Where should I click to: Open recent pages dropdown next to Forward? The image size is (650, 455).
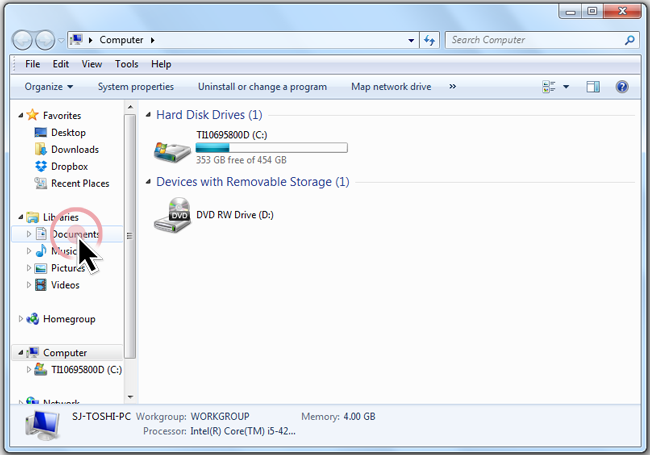pos(61,41)
